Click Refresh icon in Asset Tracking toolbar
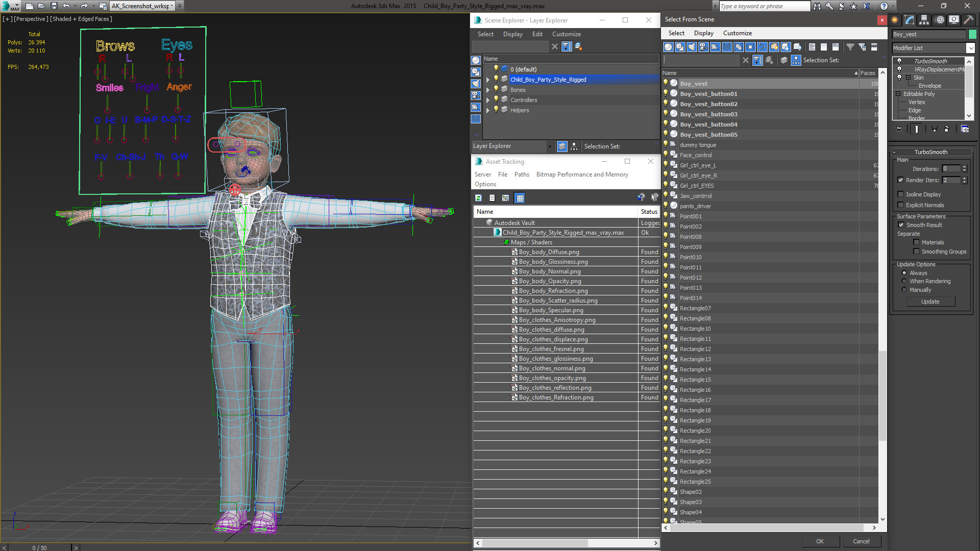This screenshot has width=980, height=551. (478, 198)
